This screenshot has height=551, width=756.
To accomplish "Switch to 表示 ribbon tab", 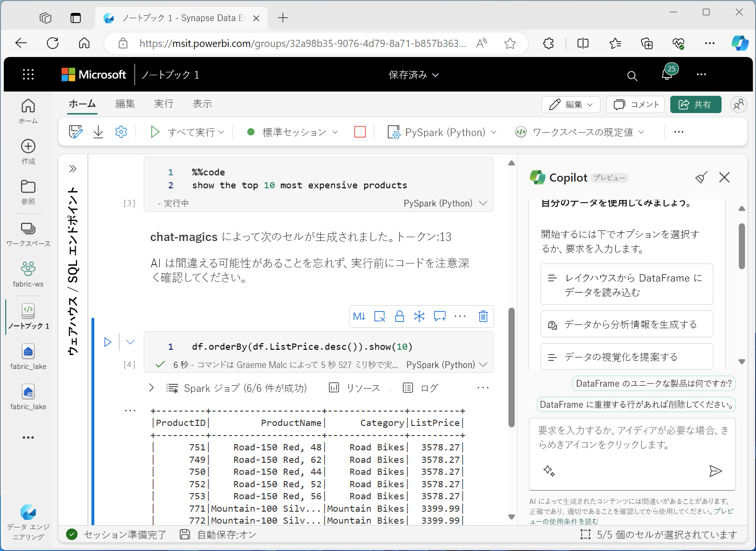I will [x=202, y=103].
